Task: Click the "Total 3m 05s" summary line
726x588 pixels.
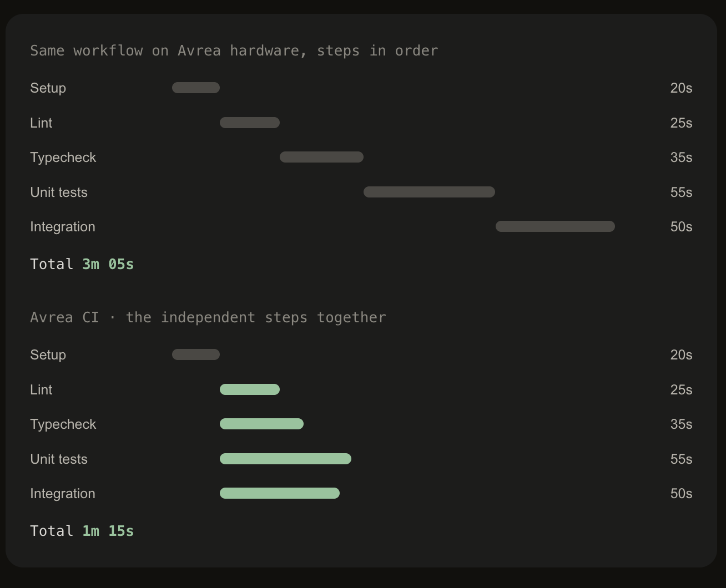Action: [x=82, y=264]
